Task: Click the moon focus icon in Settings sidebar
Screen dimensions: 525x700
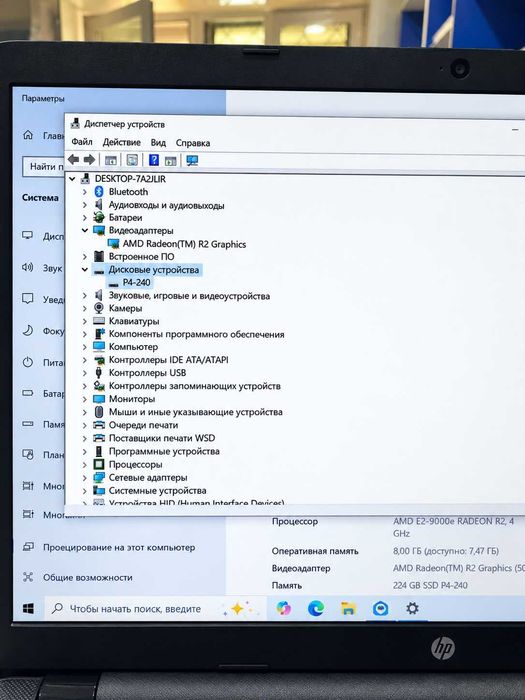Action: tap(28, 330)
